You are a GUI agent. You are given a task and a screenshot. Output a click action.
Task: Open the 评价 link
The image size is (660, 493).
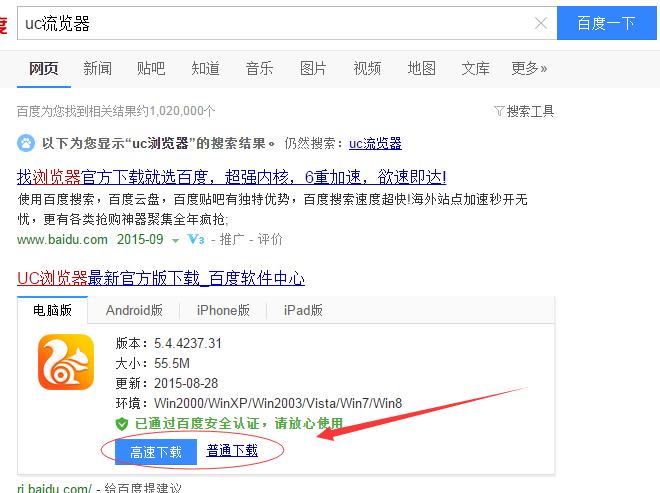pyautogui.click(x=270, y=240)
